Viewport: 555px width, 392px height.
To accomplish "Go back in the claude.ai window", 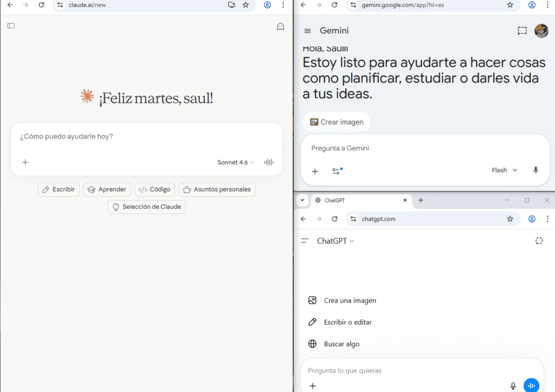I will 10,5.
